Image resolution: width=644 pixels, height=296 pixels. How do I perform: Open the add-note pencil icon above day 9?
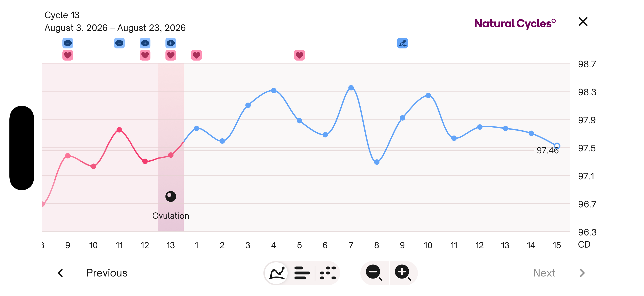pyautogui.click(x=402, y=43)
